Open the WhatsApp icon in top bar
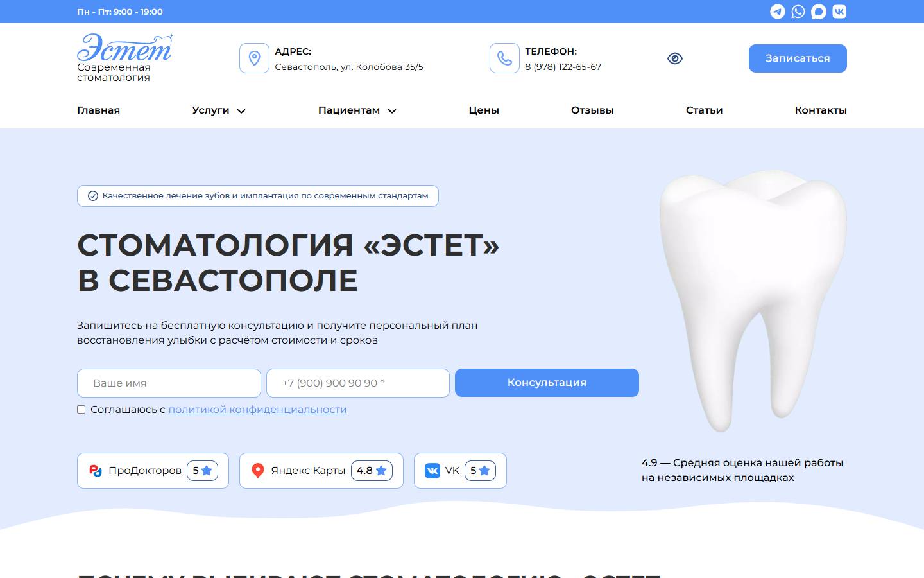Image resolution: width=924 pixels, height=578 pixels. pyautogui.click(x=798, y=12)
